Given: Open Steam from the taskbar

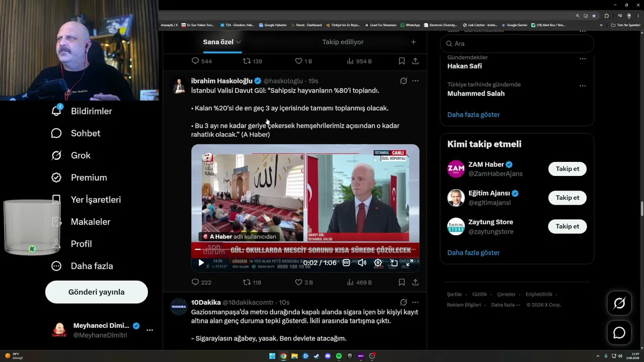Looking at the screenshot, I should (x=316, y=356).
